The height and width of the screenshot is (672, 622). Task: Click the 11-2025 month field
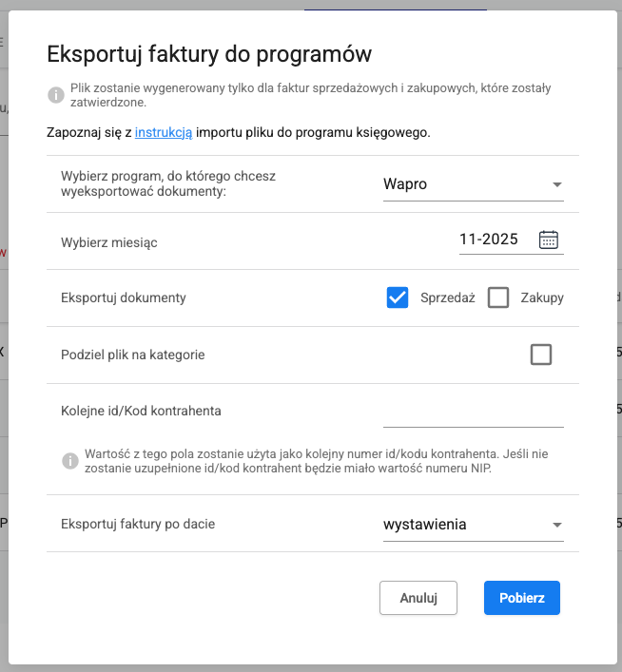(488, 240)
